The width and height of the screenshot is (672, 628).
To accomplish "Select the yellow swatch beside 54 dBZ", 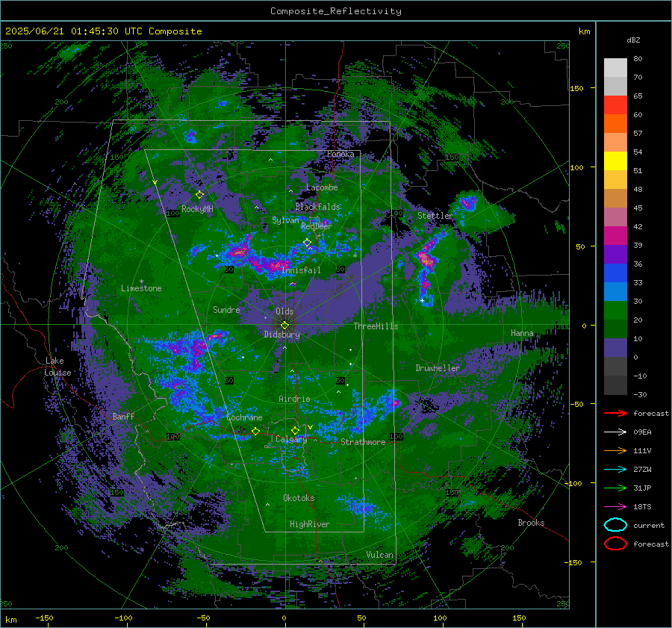I will coord(615,161).
